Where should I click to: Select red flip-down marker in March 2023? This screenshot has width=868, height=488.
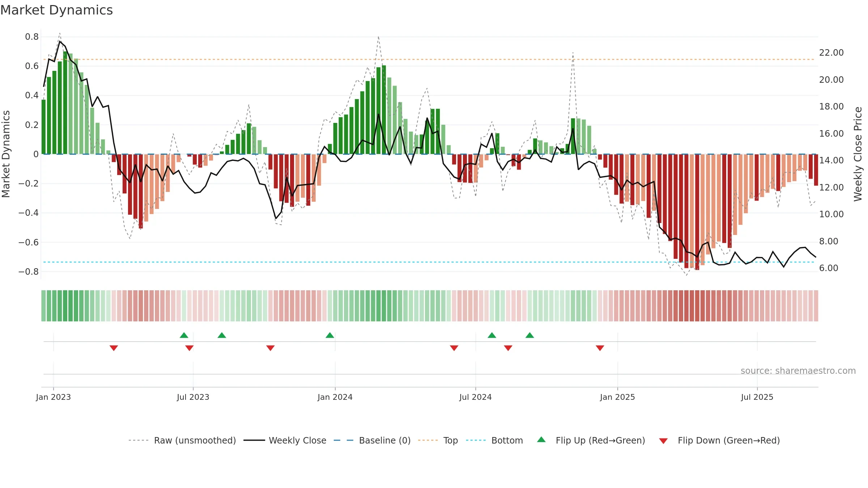click(x=114, y=348)
